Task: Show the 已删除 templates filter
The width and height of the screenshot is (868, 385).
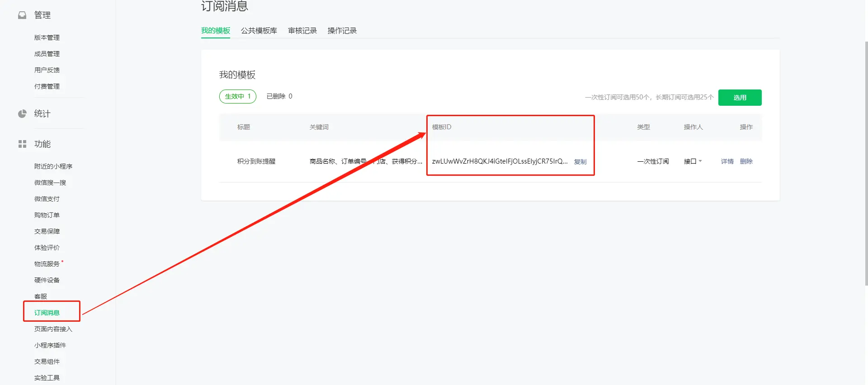Action: tap(279, 96)
